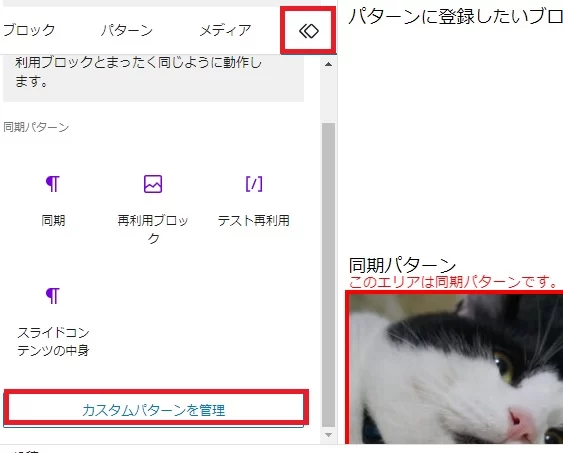Choose the shortcode icon of テスト再利用
The width and height of the screenshot is (563, 453).
pyautogui.click(x=254, y=184)
